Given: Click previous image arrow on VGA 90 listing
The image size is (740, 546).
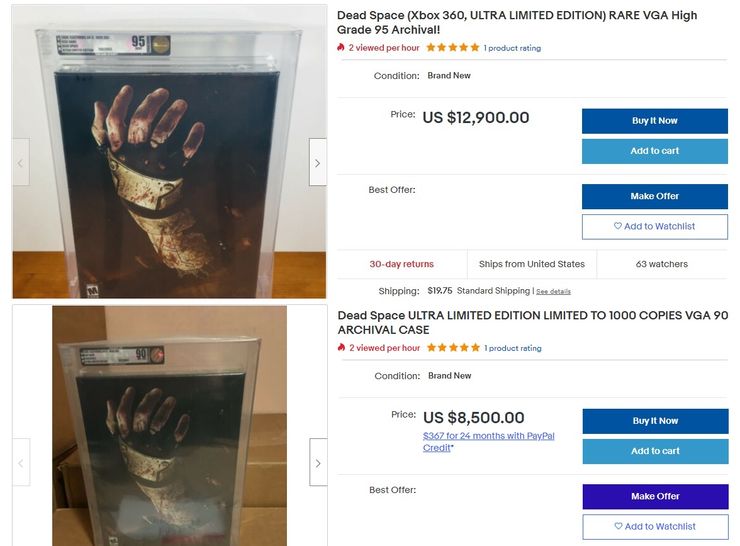Looking at the screenshot, I should click(20, 462).
